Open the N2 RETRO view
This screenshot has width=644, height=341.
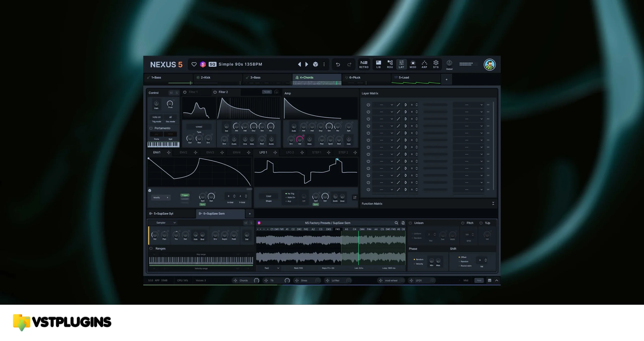click(x=364, y=64)
